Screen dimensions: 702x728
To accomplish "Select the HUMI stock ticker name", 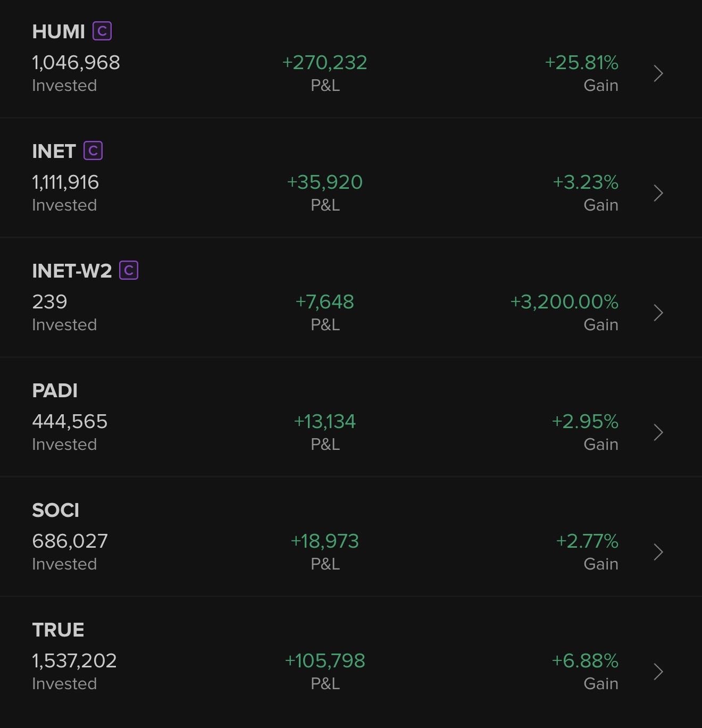I will click(59, 32).
